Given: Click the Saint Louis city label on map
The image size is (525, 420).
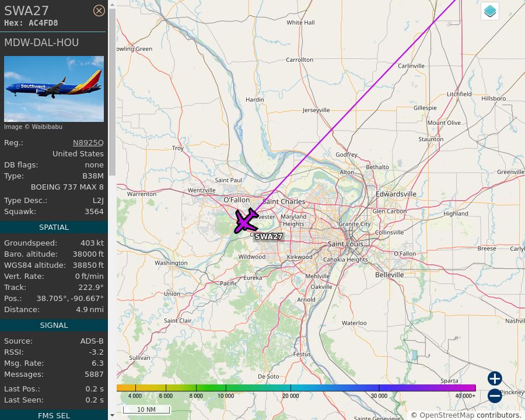Looking at the screenshot, I should [345, 244].
